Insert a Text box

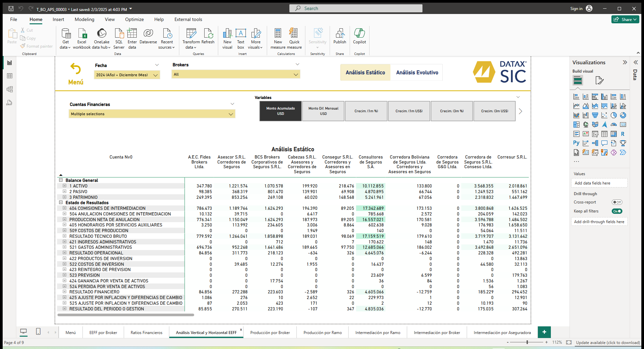tap(241, 38)
